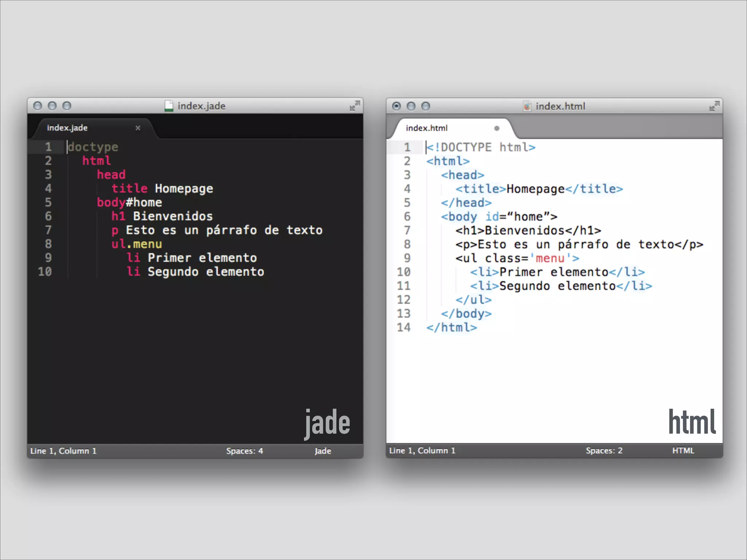This screenshot has width=747, height=560.
Task: Minimize the index.html window
Action: click(x=411, y=106)
